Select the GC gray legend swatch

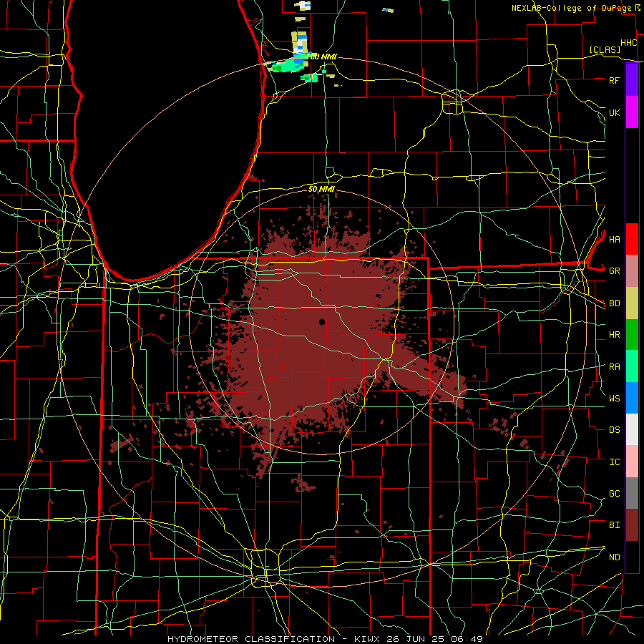[x=632, y=493]
